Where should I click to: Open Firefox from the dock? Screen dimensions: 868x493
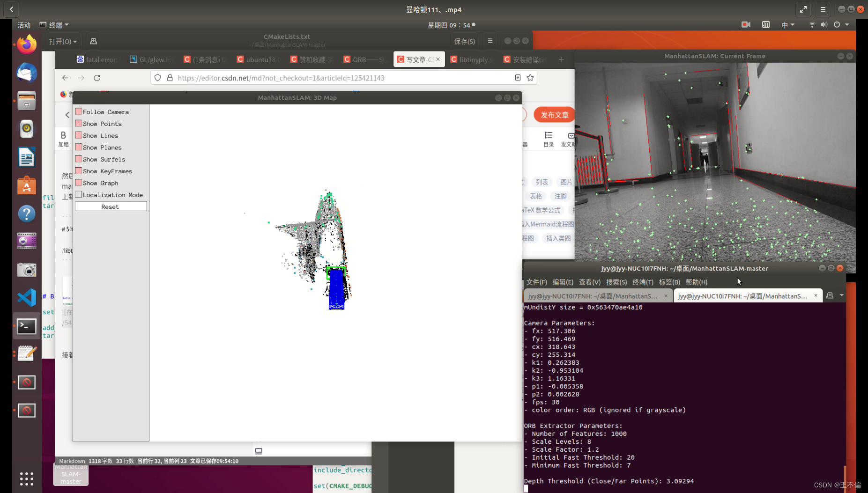[x=27, y=44]
